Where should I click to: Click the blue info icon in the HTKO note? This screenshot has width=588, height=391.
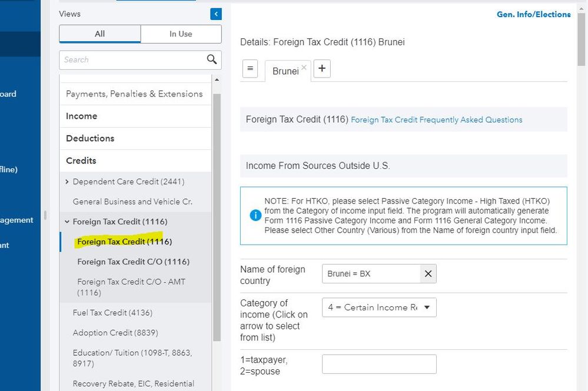[255, 216]
